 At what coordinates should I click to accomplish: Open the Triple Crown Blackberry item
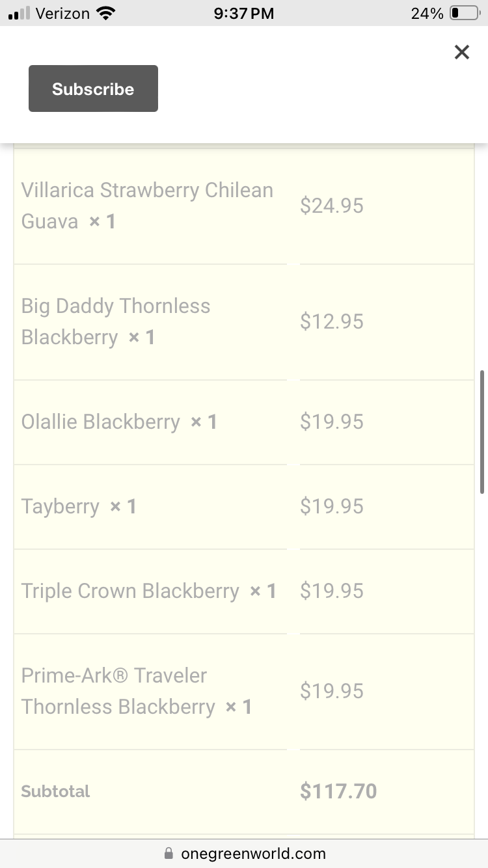130,591
